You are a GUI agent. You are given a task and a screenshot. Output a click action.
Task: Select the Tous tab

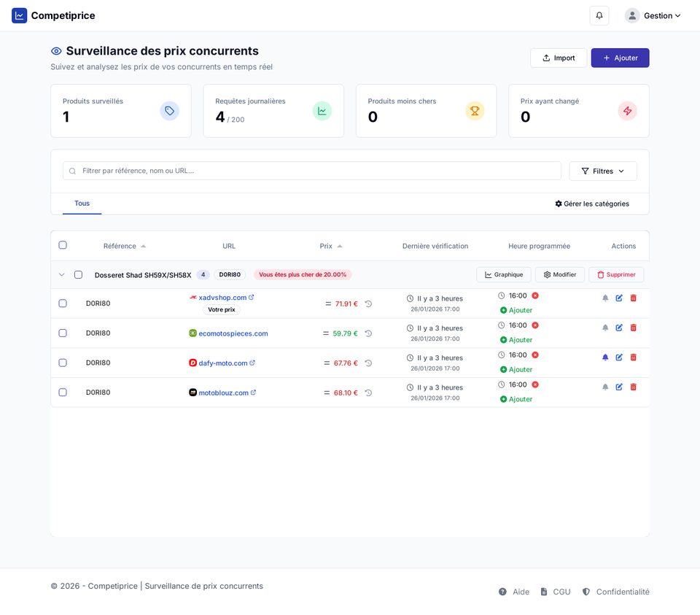tap(82, 204)
